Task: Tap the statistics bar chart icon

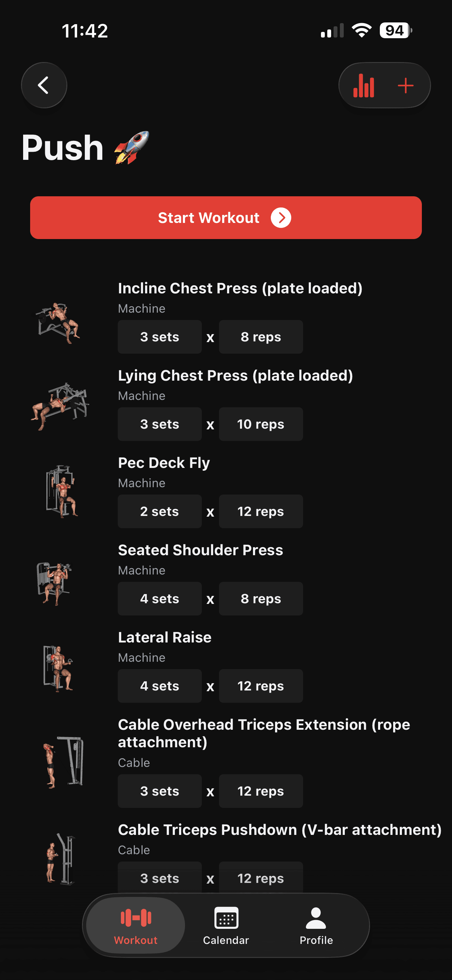Action: [x=363, y=85]
